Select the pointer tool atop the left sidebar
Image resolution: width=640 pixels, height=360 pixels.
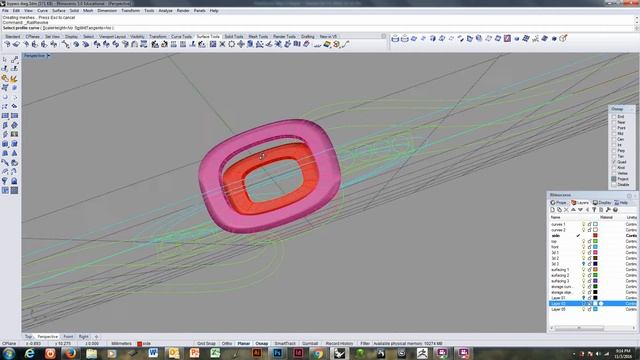(5, 60)
